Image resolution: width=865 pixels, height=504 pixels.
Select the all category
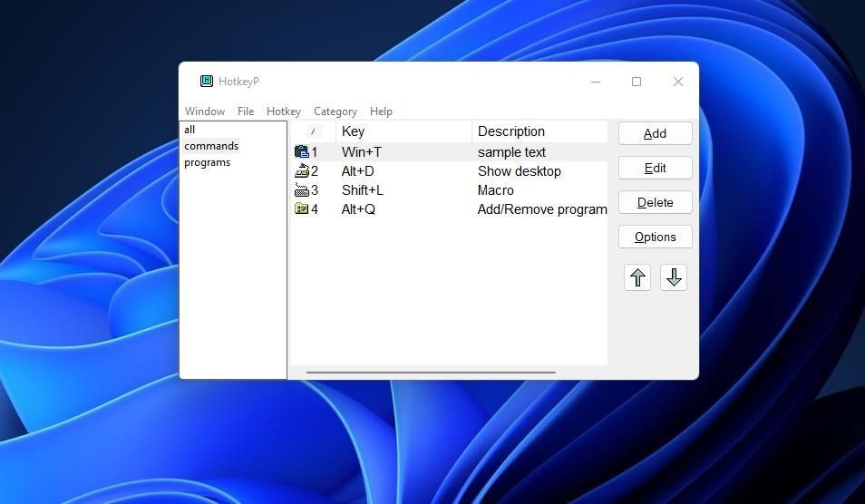[x=190, y=130]
